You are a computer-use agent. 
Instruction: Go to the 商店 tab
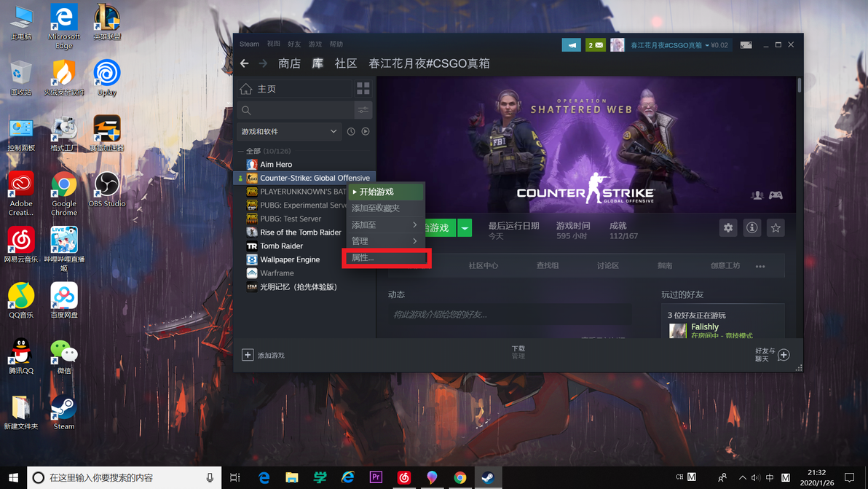tap(290, 63)
